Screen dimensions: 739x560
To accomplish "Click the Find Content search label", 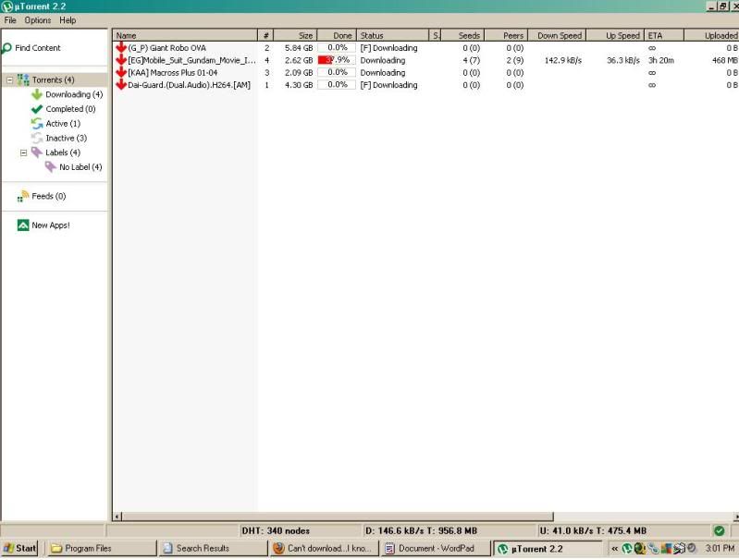I will pyautogui.click(x=38, y=48).
